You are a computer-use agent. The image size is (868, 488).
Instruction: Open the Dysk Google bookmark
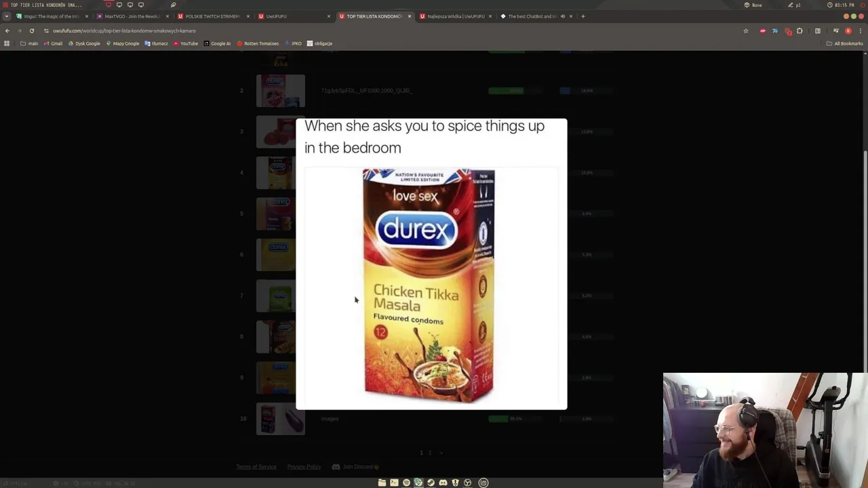84,43
